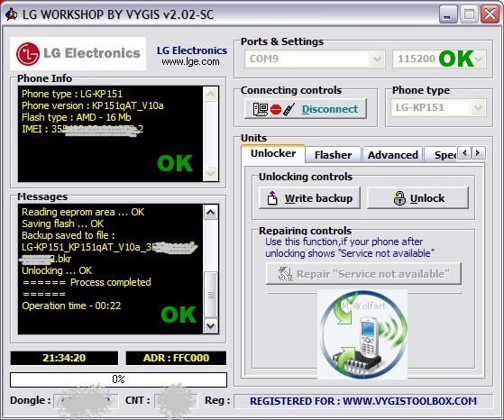Open the www.lge.com link
Screen dimensions: 504x420
click(190, 61)
